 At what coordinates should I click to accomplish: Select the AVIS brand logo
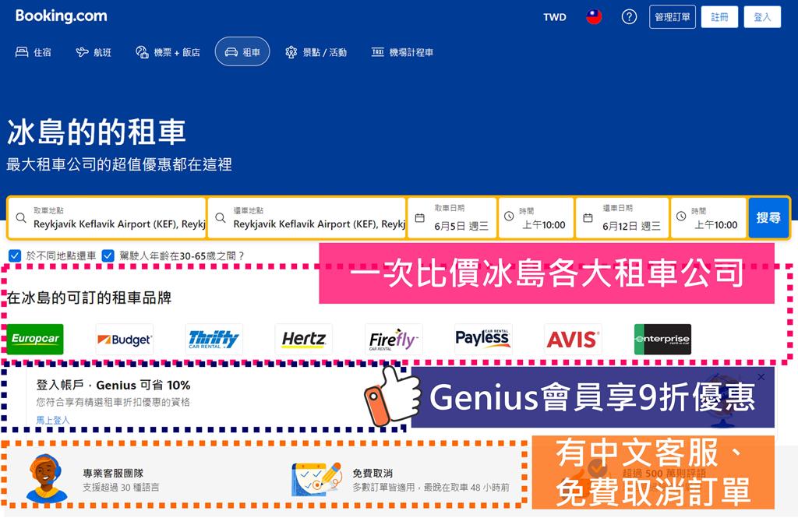pyautogui.click(x=573, y=339)
